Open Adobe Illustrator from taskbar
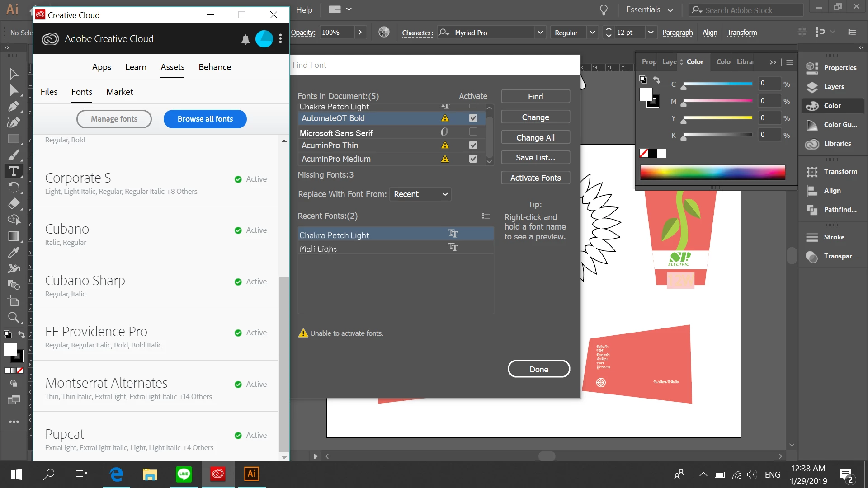Viewport: 868px width, 488px height. [251, 474]
